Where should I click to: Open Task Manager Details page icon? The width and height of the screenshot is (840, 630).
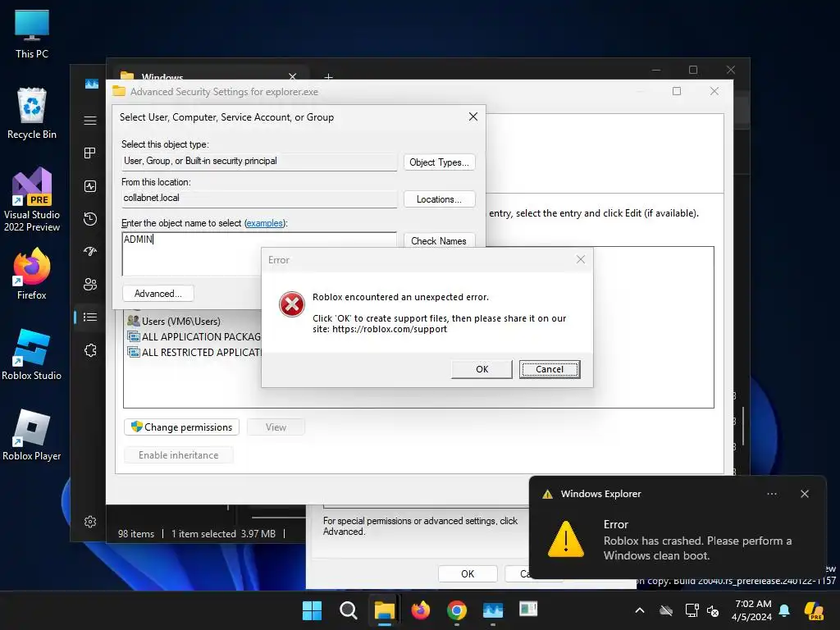point(90,317)
